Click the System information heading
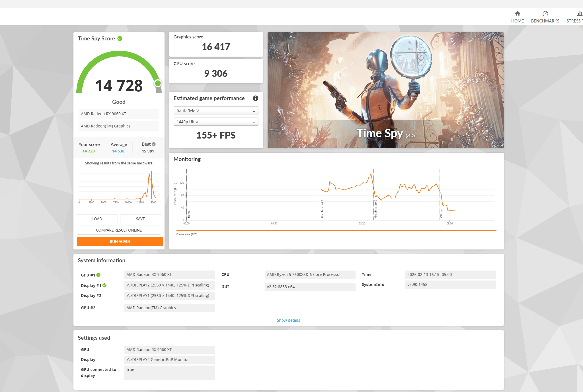 101,260
